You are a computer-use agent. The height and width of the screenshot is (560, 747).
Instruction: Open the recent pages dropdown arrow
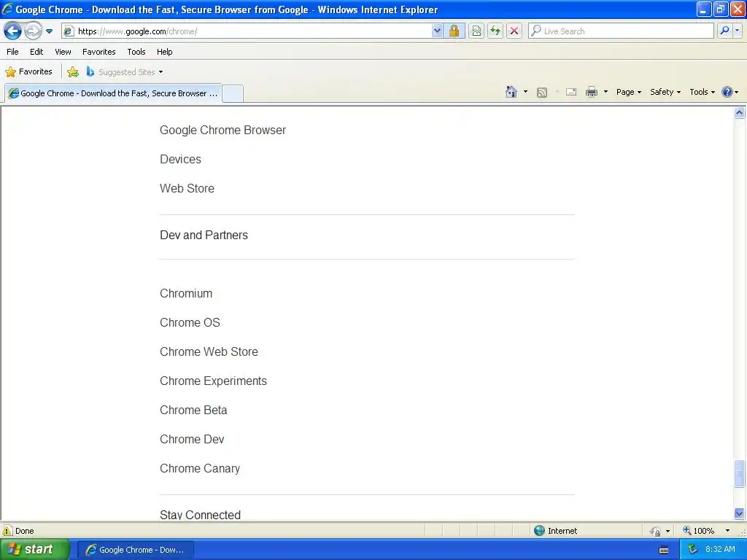pyautogui.click(x=49, y=31)
